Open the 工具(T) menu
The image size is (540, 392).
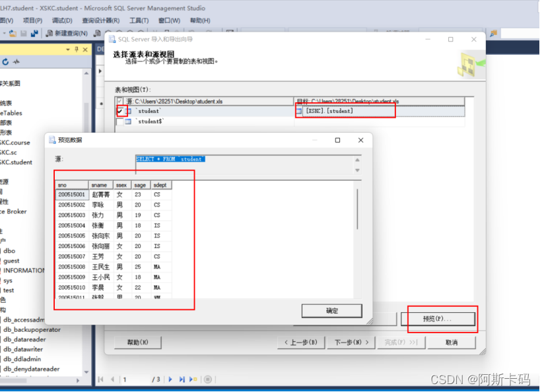click(139, 20)
